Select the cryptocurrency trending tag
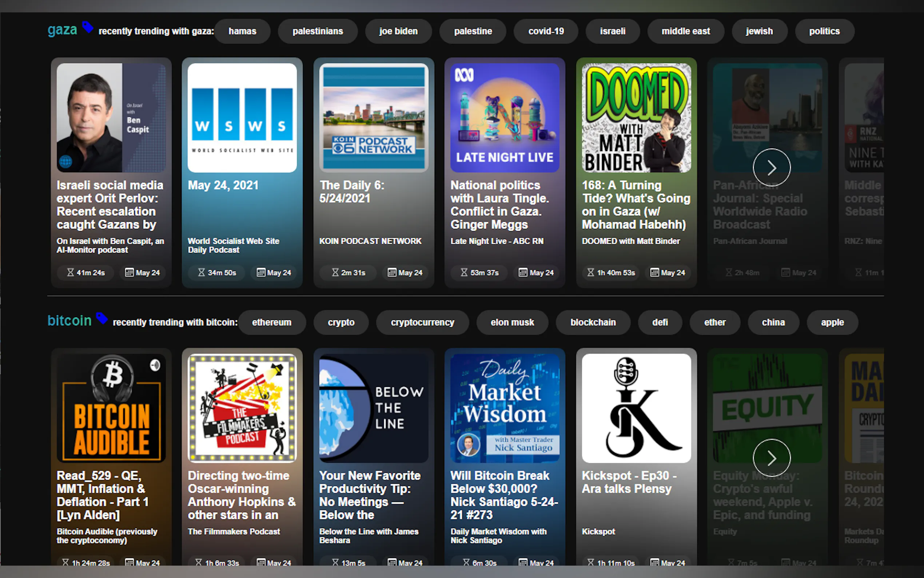Viewport: 924px width, 578px height. pyautogui.click(x=422, y=322)
